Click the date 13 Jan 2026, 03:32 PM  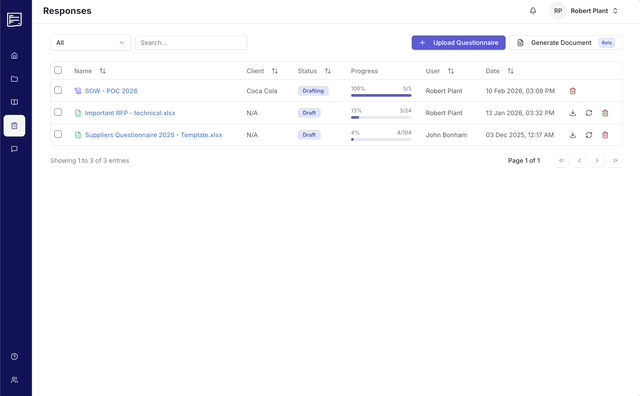pyautogui.click(x=520, y=113)
